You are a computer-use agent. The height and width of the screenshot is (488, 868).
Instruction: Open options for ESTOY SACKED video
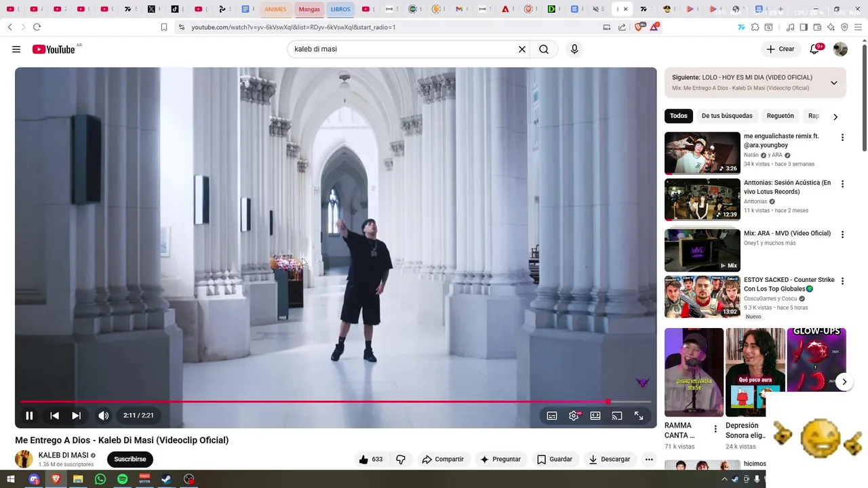pyautogui.click(x=842, y=281)
